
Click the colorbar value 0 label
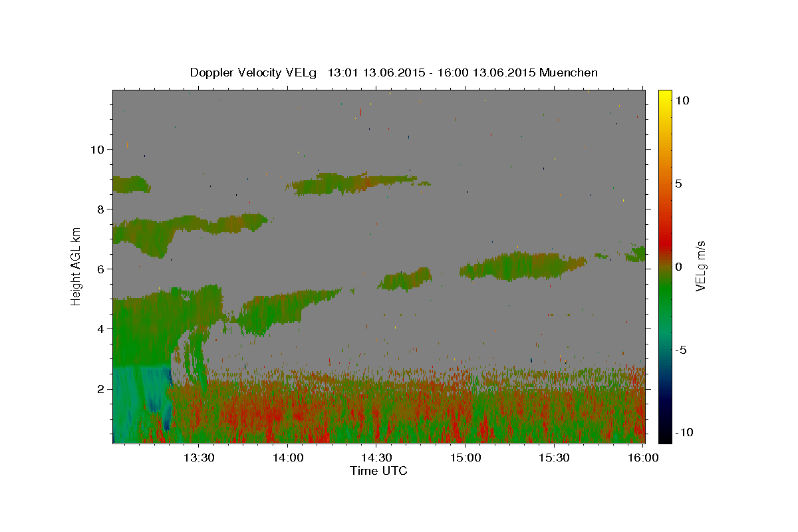point(679,266)
